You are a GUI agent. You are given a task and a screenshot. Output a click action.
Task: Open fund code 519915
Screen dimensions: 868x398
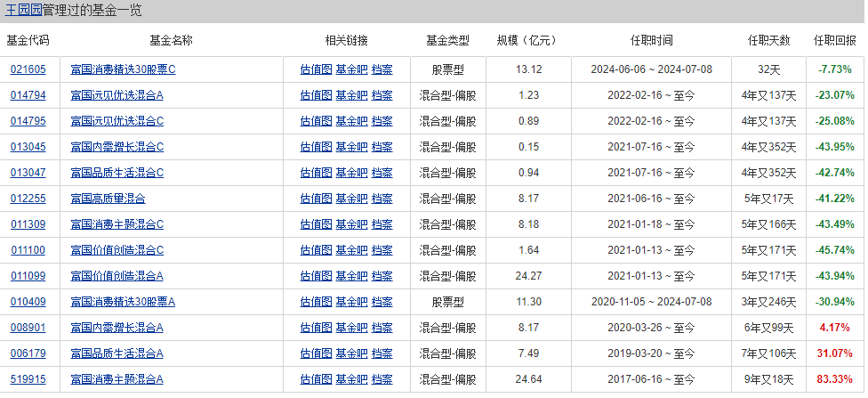[28, 379]
